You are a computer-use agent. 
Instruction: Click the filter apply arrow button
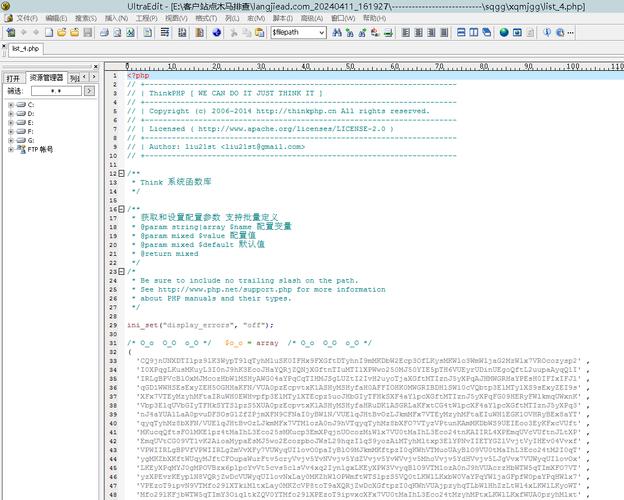(x=90, y=91)
